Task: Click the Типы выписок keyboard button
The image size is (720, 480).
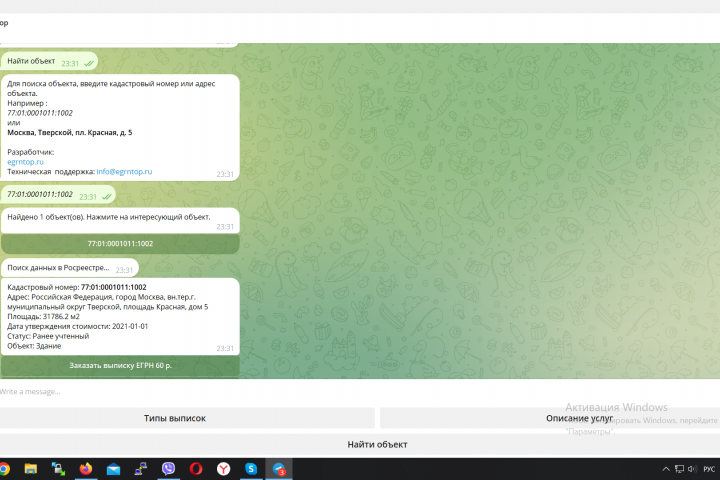Action: coord(175,418)
